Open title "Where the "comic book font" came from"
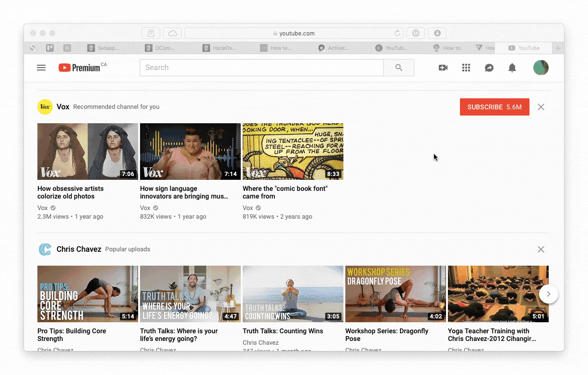The image size is (588, 375). pos(285,192)
